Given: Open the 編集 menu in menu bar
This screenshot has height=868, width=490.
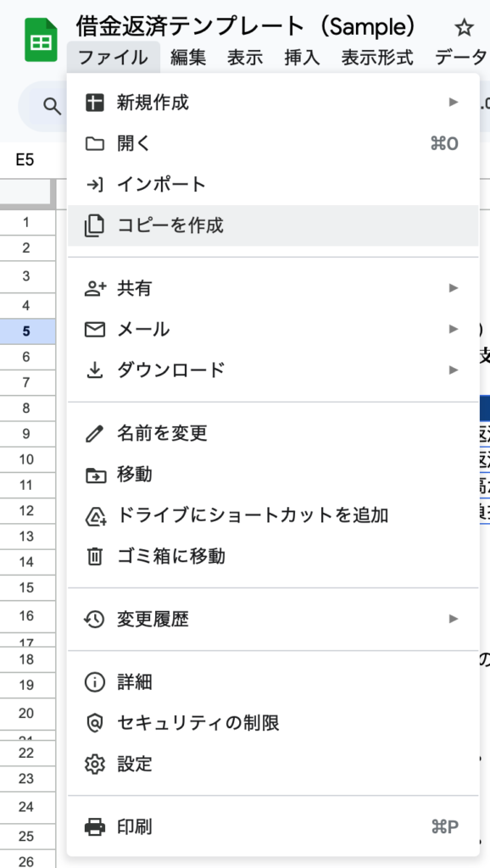Looking at the screenshot, I should (x=188, y=57).
